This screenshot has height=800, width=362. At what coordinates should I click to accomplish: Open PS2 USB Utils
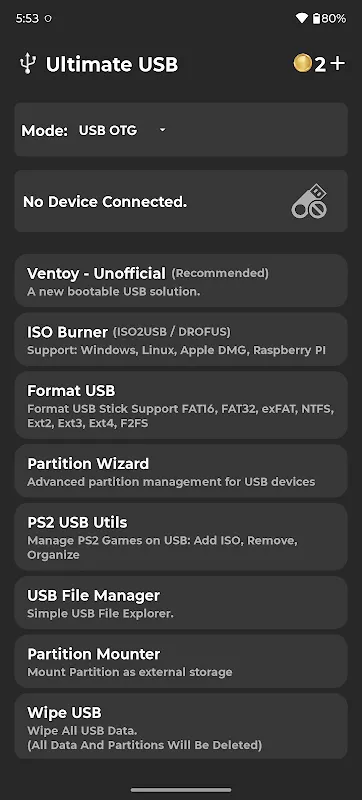click(x=181, y=537)
